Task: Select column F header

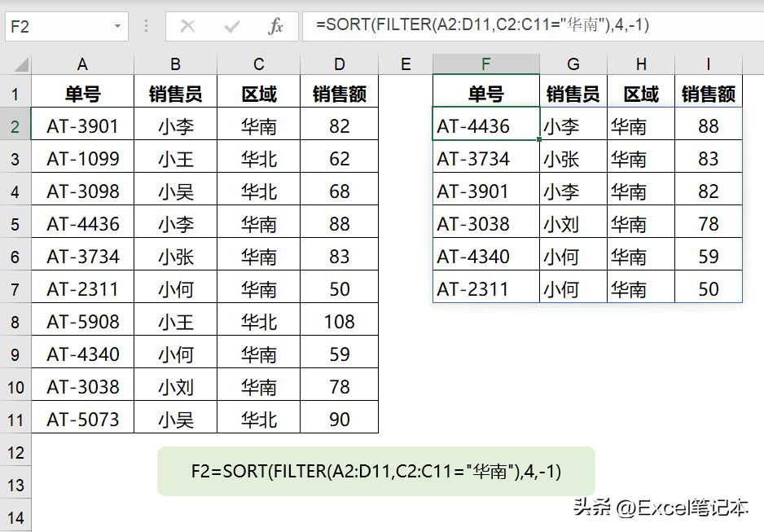Action: point(485,62)
